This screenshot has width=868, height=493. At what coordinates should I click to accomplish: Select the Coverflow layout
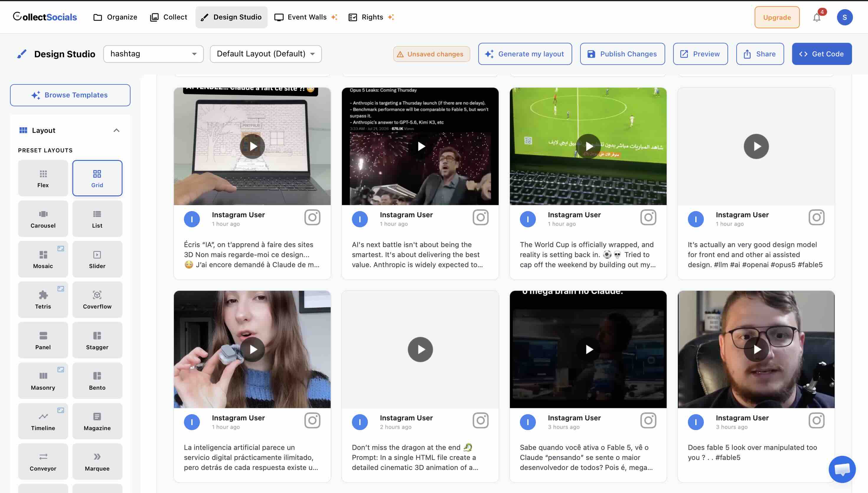[97, 300]
